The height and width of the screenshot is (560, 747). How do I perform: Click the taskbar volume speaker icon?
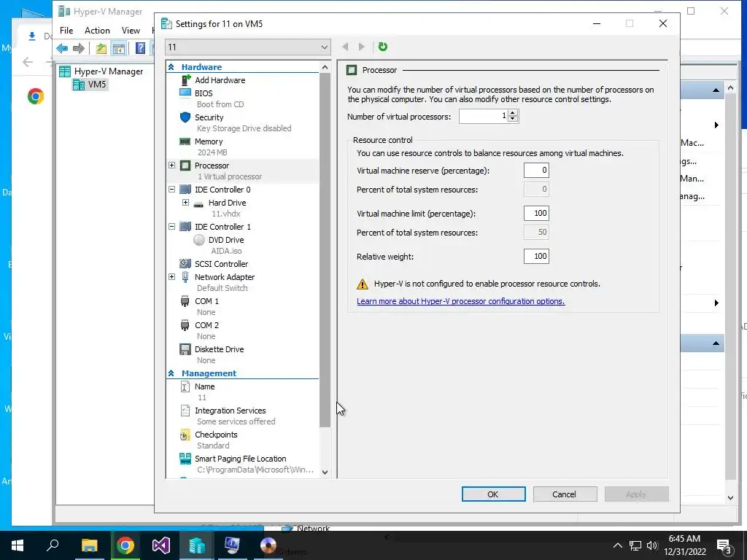[x=652, y=545]
